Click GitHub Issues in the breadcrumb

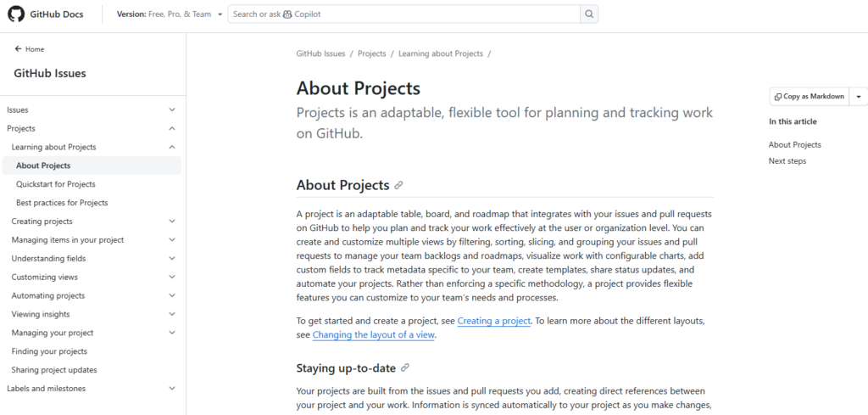(x=320, y=53)
